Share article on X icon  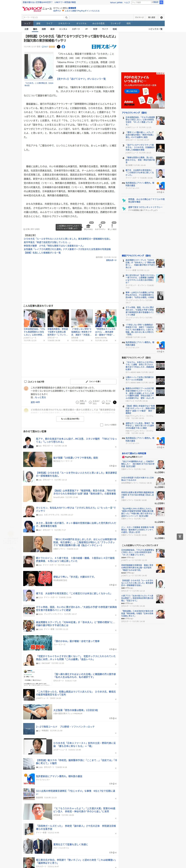[59, 47]
